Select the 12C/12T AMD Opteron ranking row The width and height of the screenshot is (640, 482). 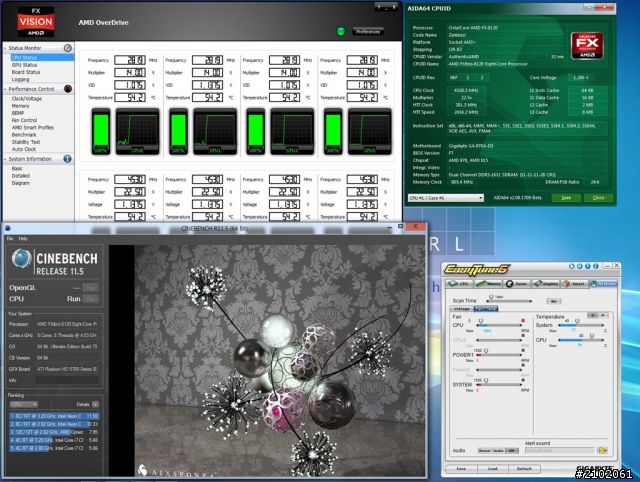click(54, 432)
